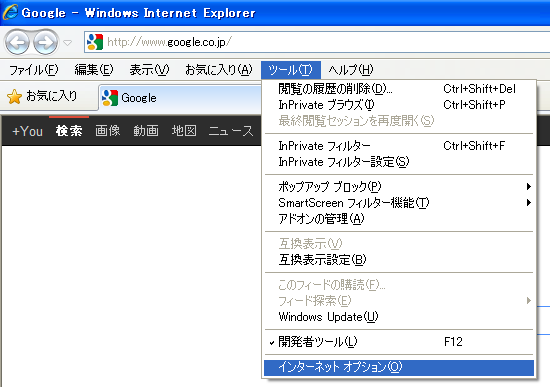
Task: Open the ファイル(F) menu
Action: tap(33, 70)
